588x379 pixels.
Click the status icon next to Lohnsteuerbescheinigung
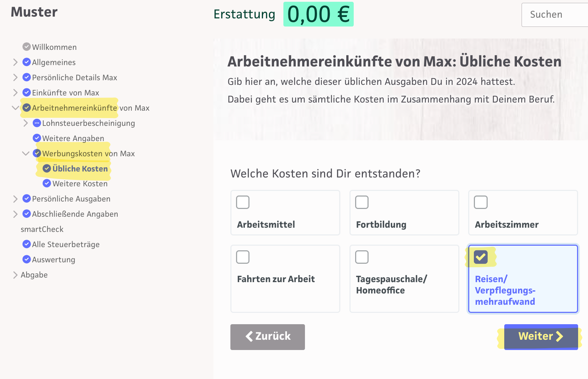coord(37,123)
